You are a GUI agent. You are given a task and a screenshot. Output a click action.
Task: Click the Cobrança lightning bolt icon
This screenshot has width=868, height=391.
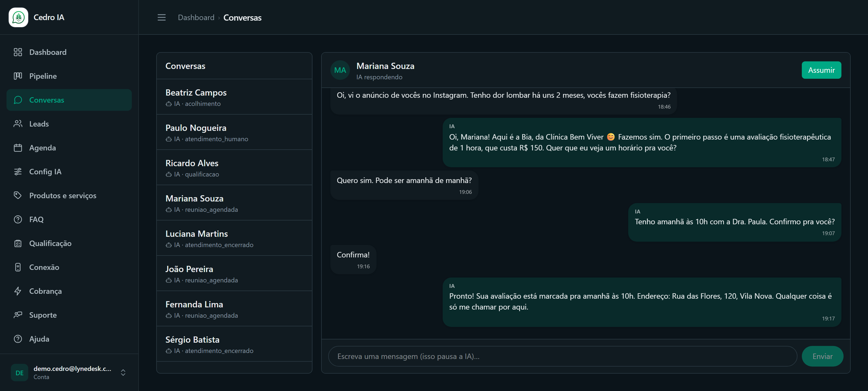(18, 291)
